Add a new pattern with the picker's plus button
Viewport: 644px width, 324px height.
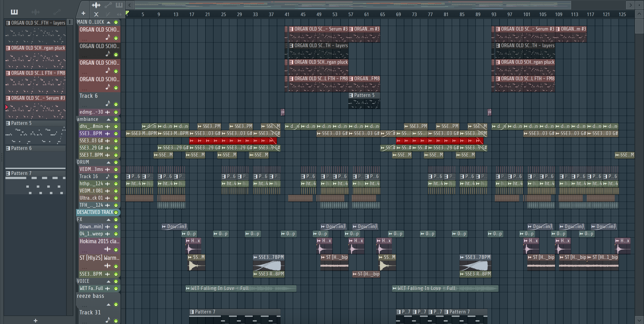pyautogui.click(x=36, y=320)
